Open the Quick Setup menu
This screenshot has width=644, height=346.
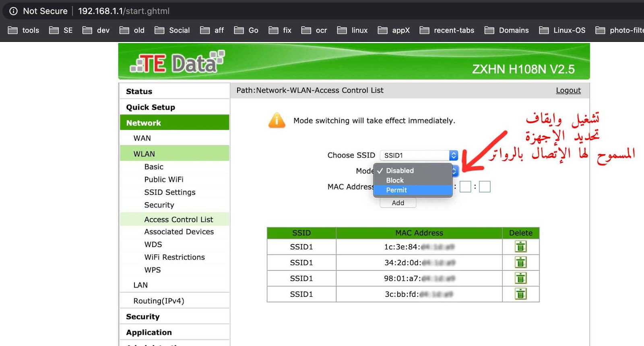click(x=151, y=107)
